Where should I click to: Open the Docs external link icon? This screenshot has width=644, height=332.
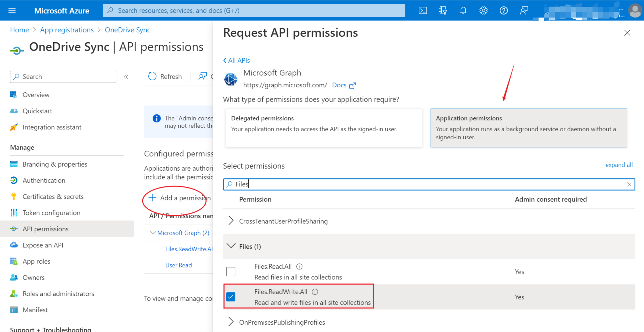(352, 85)
